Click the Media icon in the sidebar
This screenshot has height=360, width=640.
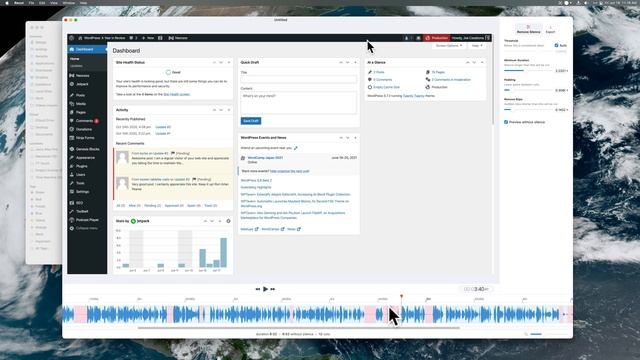[72, 104]
